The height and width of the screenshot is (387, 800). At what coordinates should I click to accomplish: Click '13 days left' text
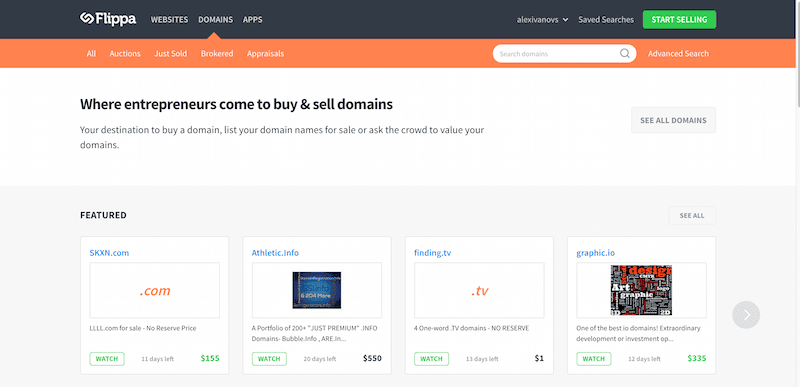482,359
